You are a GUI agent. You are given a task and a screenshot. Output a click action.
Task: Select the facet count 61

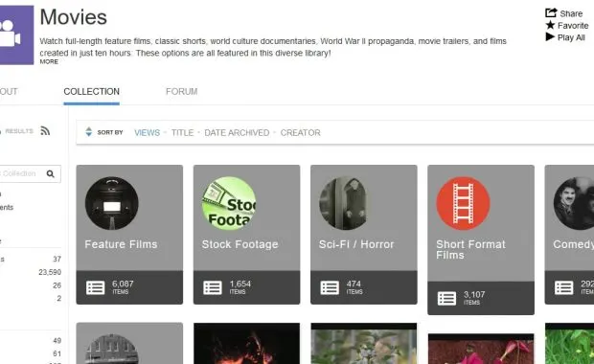[57, 353]
